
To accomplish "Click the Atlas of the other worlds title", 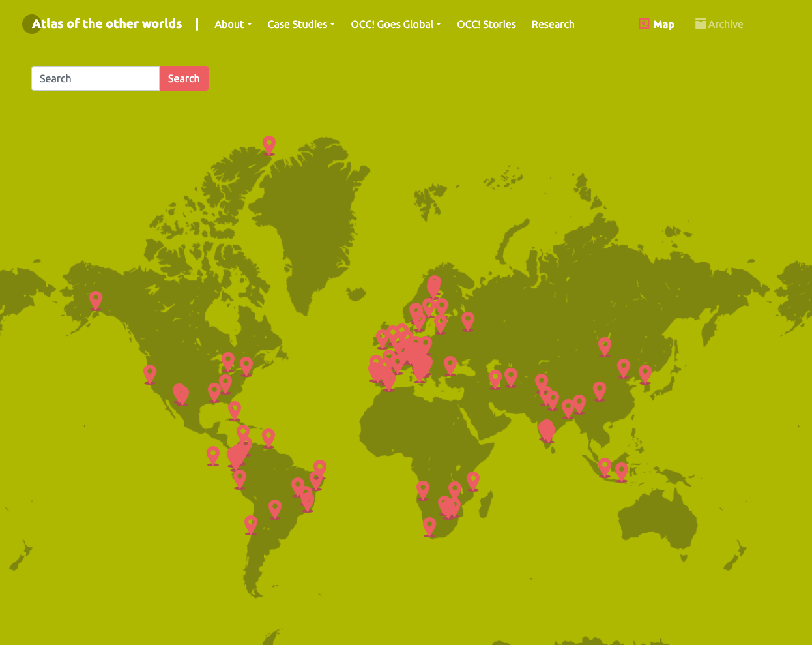I will [x=107, y=24].
